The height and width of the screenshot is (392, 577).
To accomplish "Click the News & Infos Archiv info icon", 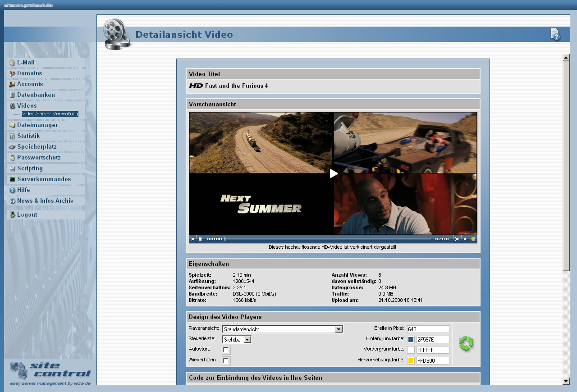I will point(12,201).
